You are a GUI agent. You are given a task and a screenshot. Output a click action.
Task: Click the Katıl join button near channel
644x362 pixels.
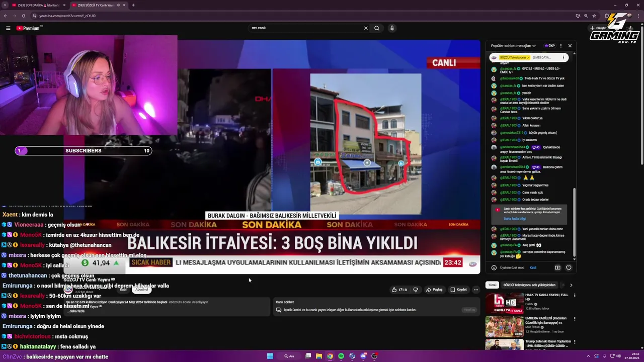pos(123,290)
